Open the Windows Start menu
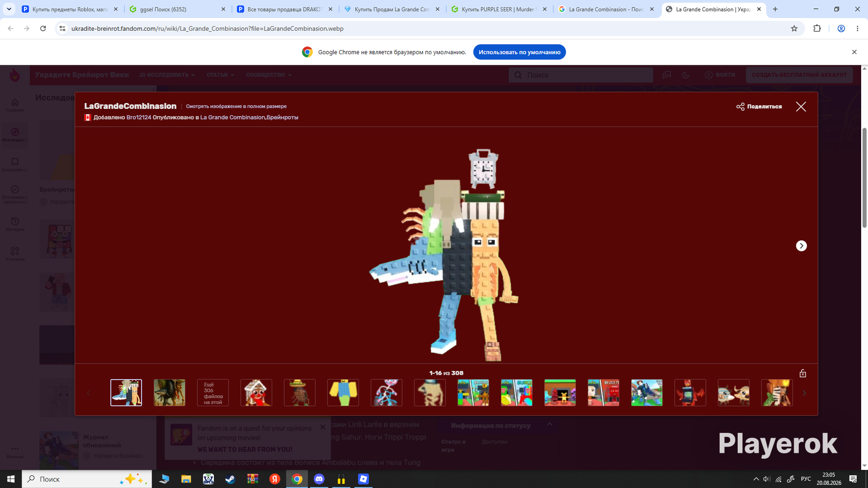 coord(11,479)
